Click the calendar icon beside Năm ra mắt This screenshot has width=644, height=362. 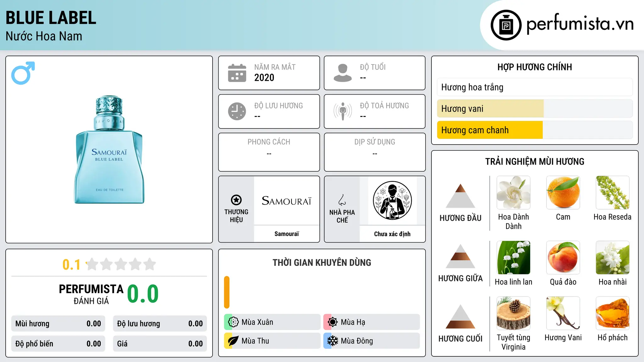(x=237, y=73)
